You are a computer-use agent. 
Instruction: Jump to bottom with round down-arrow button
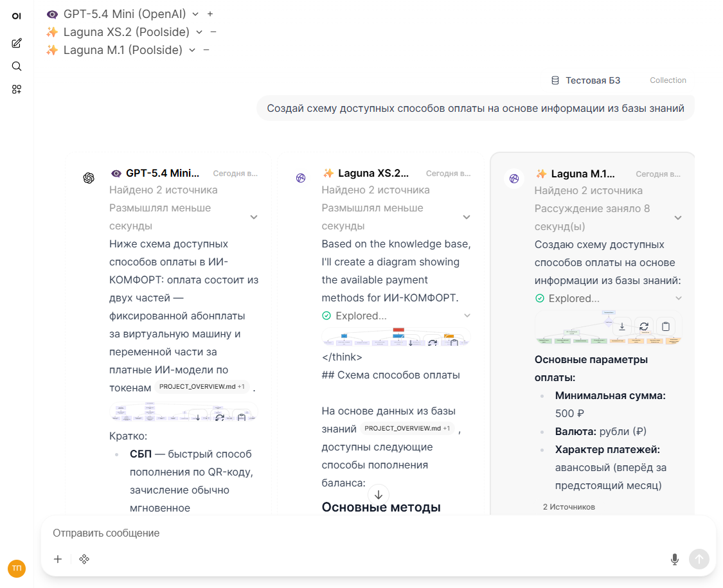pyautogui.click(x=379, y=495)
